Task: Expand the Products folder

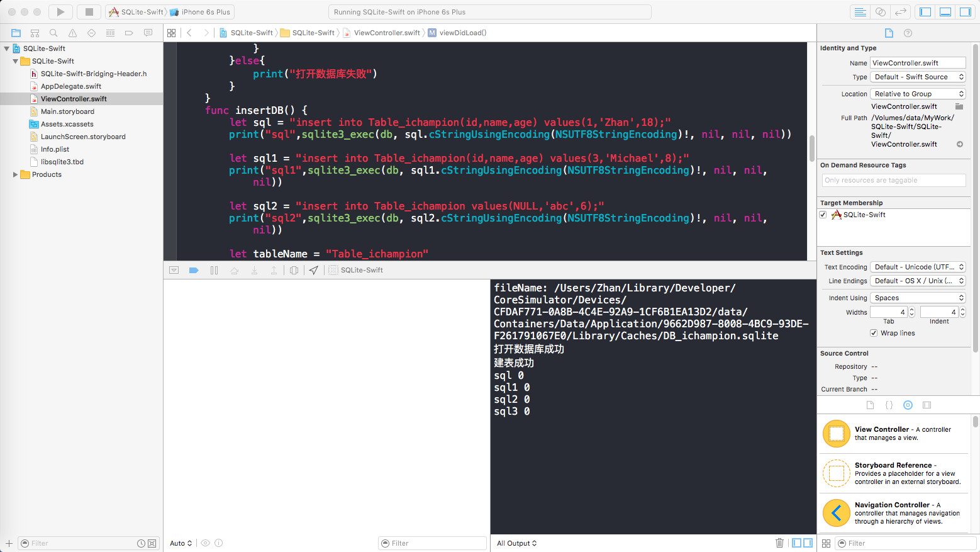Action: [16, 174]
